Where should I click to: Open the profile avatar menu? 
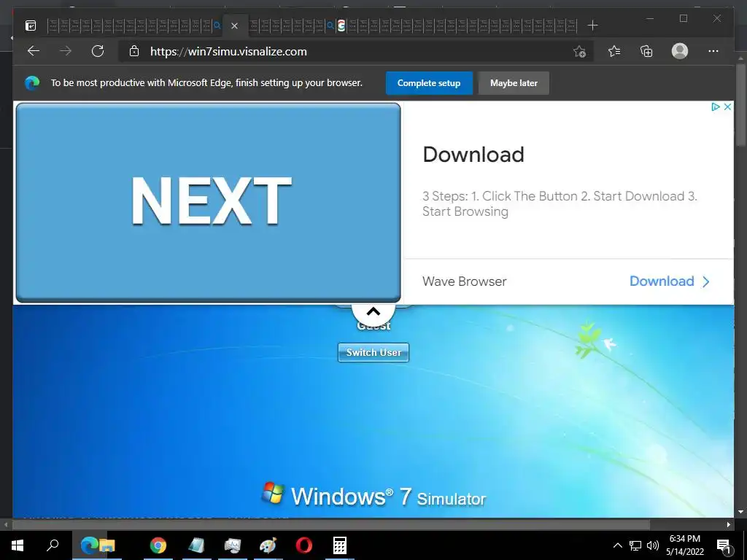tap(680, 51)
